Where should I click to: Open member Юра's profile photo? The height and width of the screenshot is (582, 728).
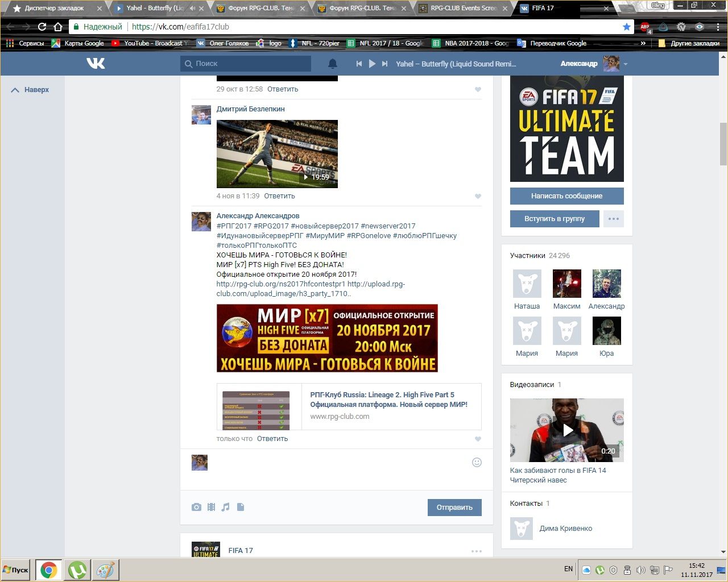click(607, 331)
